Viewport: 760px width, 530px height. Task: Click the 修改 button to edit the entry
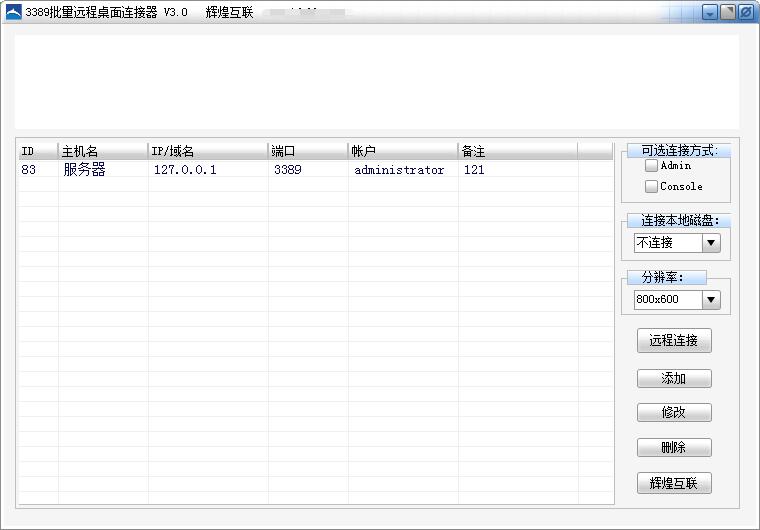[x=674, y=413]
